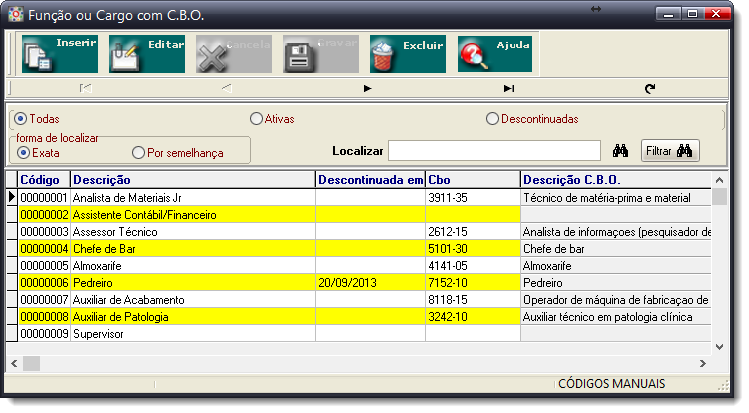Image resolution: width=749 pixels, height=413 pixels.
Task: Click the Editar toolbar button
Action: pyautogui.click(x=147, y=54)
